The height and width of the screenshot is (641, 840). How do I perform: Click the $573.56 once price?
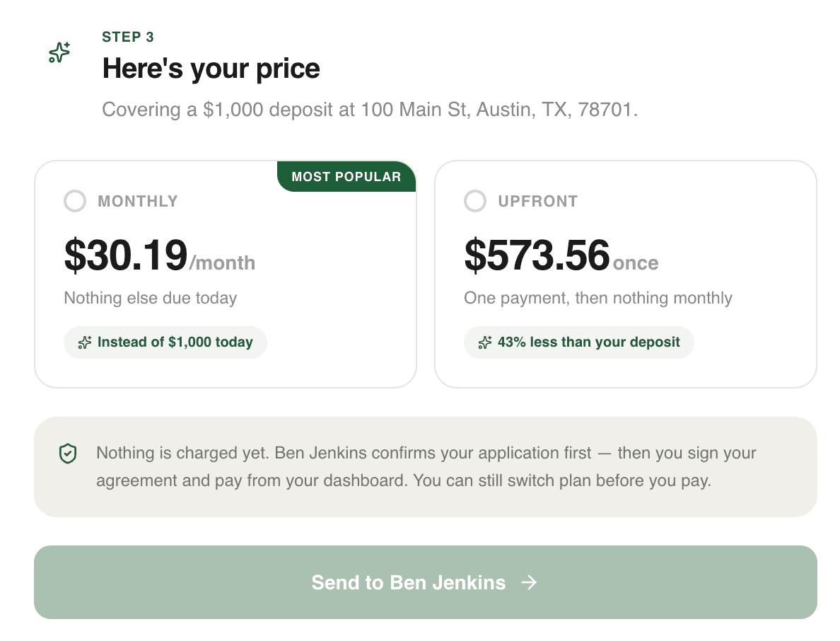tap(561, 255)
